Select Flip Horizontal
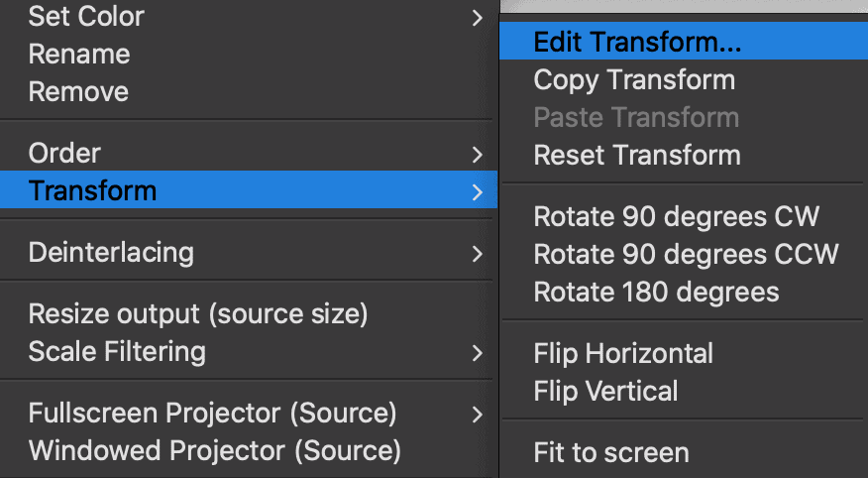This screenshot has height=478, width=868. (x=623, y=353)
